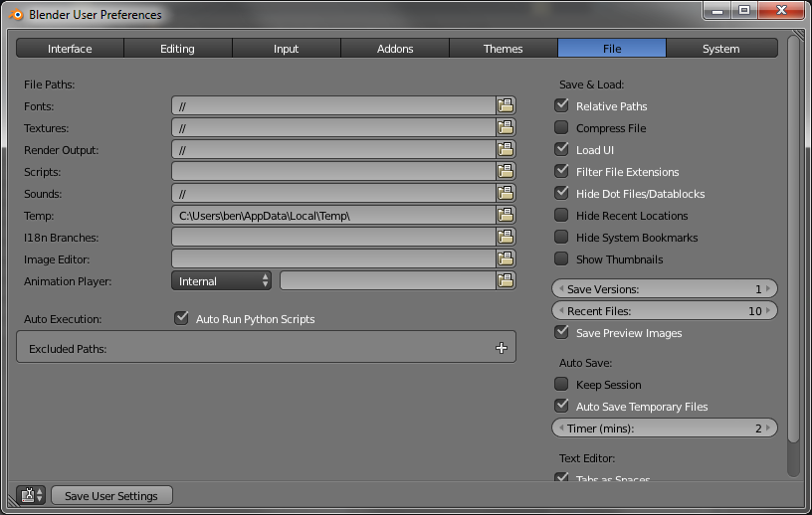Click the I18n Branches input field
Image resolution: width=812 pixels, height=515 pixels.
click(333, 237)
